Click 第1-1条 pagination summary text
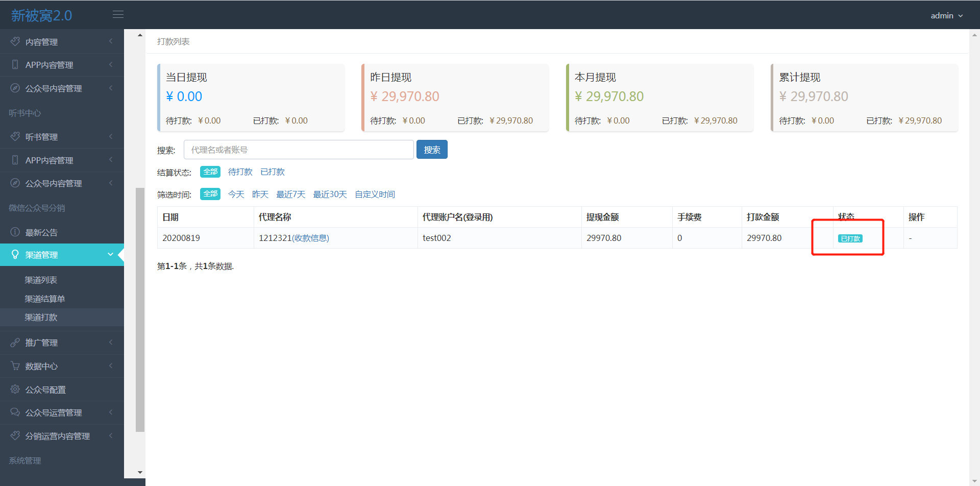The width and height of the screenshot is (980, 486). (x=195, y=266)
